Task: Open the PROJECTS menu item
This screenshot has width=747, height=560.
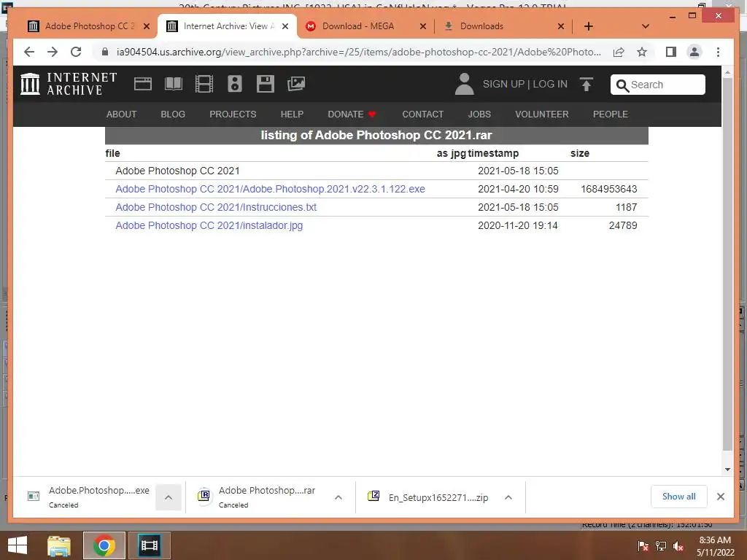Action: click(x=233, y=114)
